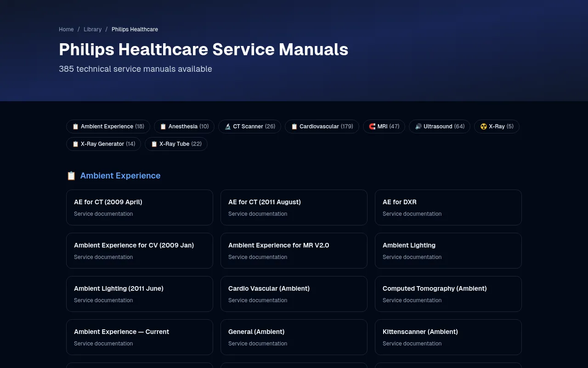Filter by Anesthesia (10) category

(184, 126)
